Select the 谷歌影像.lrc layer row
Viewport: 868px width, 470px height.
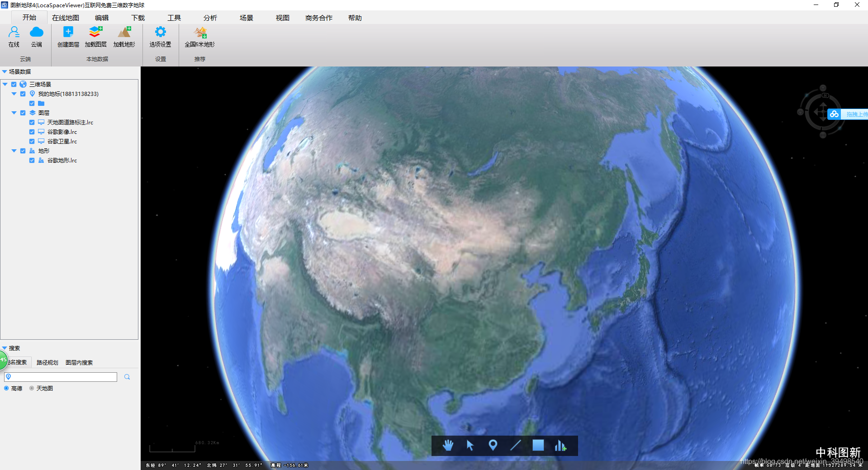[62, 132]
